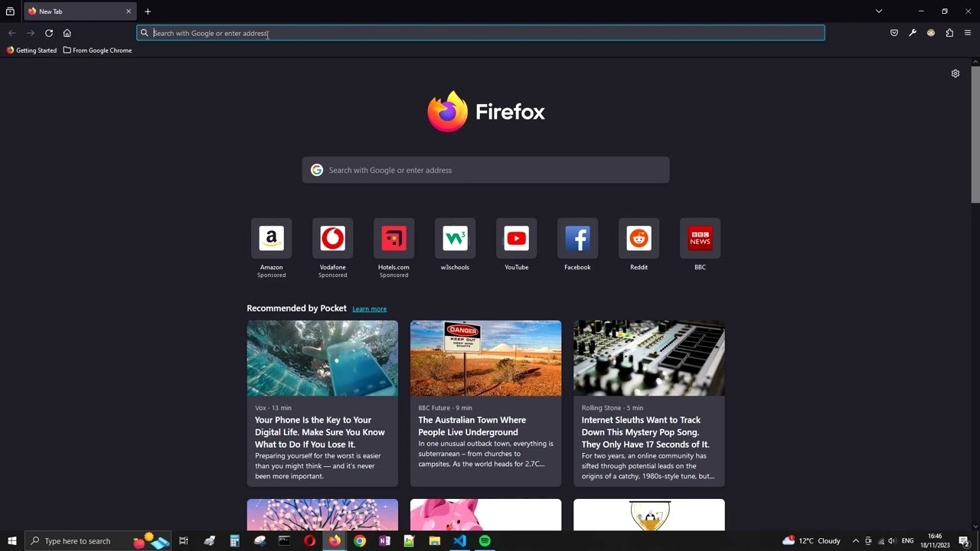Open the mixing console article image
Image resolution: width=980 pixels, height=551 pixels.
click(649, 358)
